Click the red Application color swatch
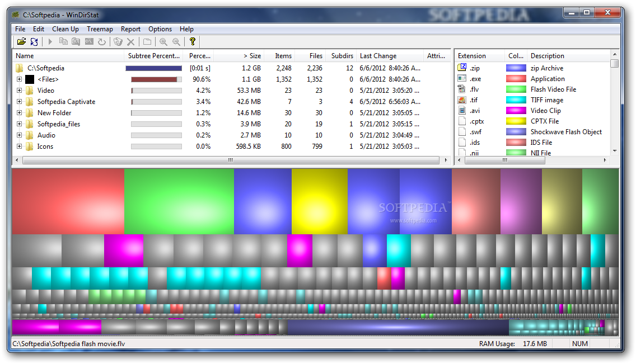The height and width of the screenshot is (364, 636). point(516,78)
